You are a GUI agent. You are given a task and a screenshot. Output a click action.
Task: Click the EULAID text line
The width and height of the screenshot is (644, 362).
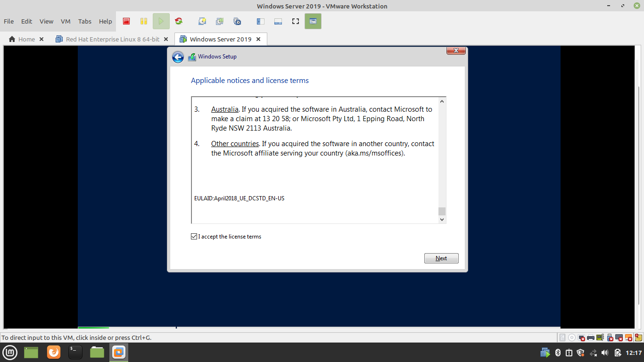(239, 198)
